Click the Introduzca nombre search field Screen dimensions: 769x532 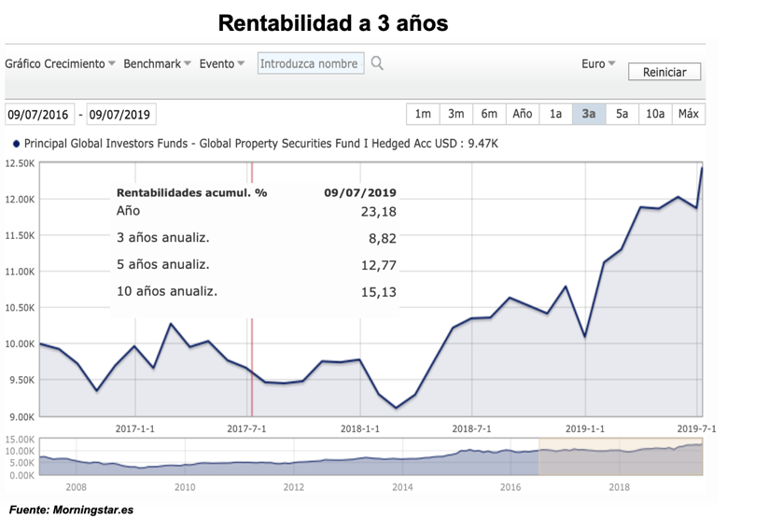310,63
